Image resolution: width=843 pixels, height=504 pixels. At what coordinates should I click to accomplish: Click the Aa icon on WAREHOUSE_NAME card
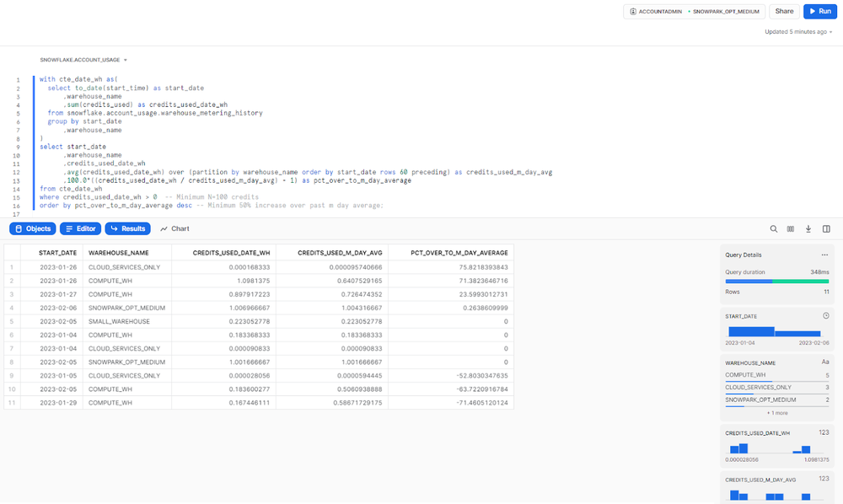tap(825, 362)
